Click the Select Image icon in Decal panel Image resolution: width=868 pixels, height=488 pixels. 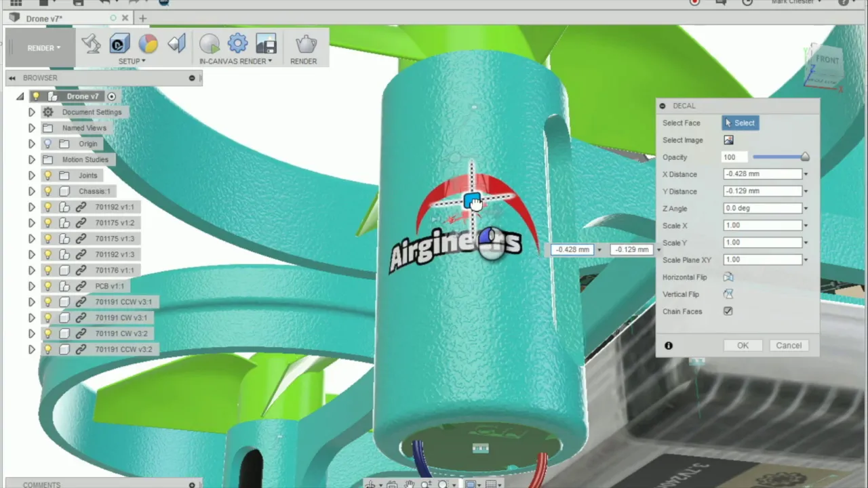pyautogui.click(x=728, y=140)
